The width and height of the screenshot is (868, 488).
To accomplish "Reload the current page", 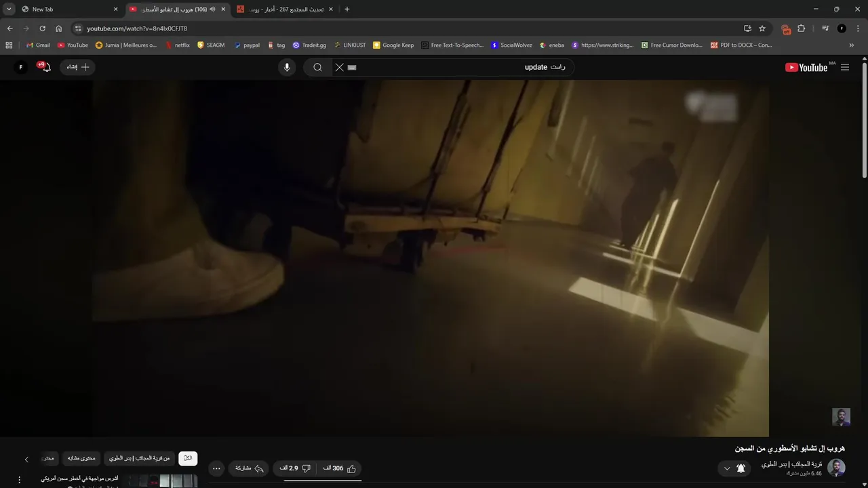I will [x=42, y=28].
